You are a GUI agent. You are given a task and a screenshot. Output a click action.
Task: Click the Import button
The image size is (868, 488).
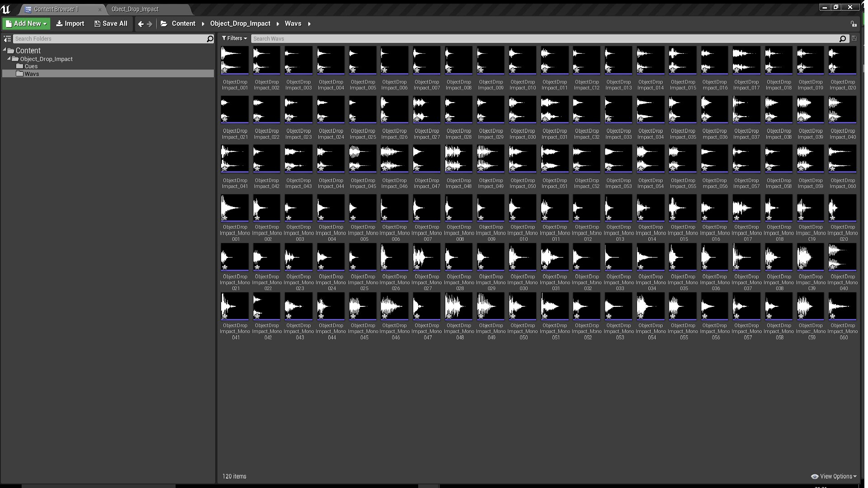[x=70, y=23]
